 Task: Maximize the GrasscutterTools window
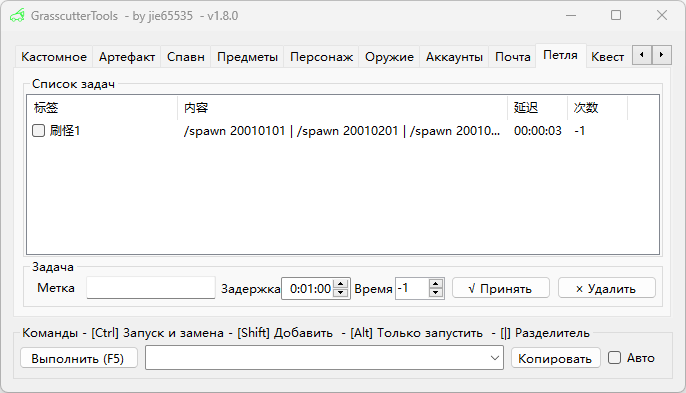coord(616,15)
